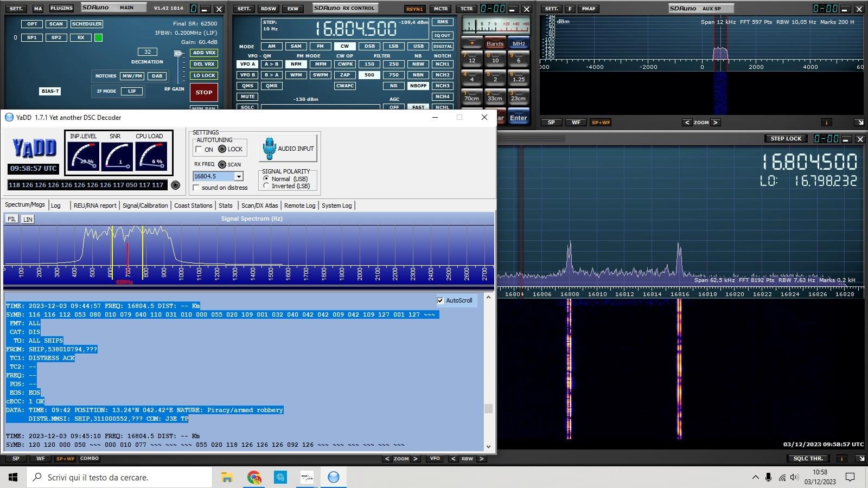Viewport: 868px width, 488px height.
Task: Toggle MUTE in RX Control
Action: pyautogui.click(x=248, y=97)
